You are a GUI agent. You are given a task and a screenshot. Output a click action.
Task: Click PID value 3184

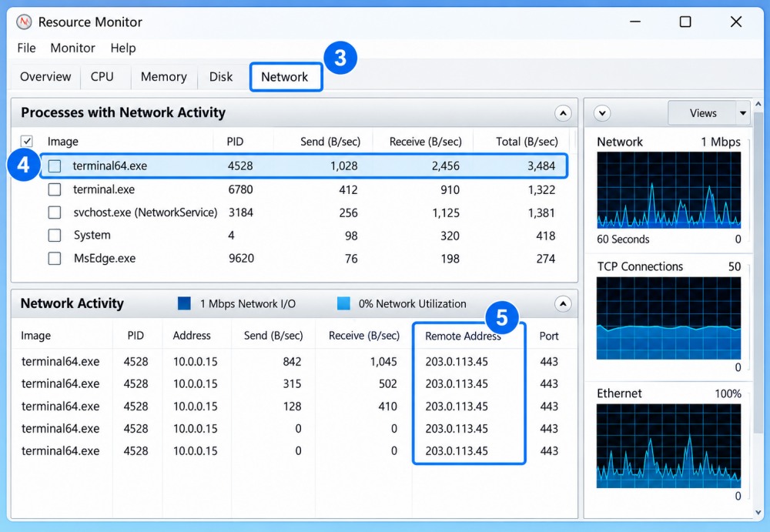241,212
